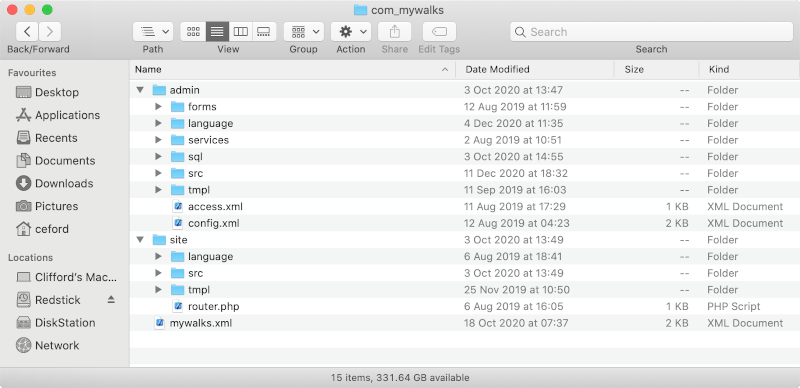Select the mywalks.xml file icon
The width and height of the screenshot is (800, 388).
click(x=160, y=323)
